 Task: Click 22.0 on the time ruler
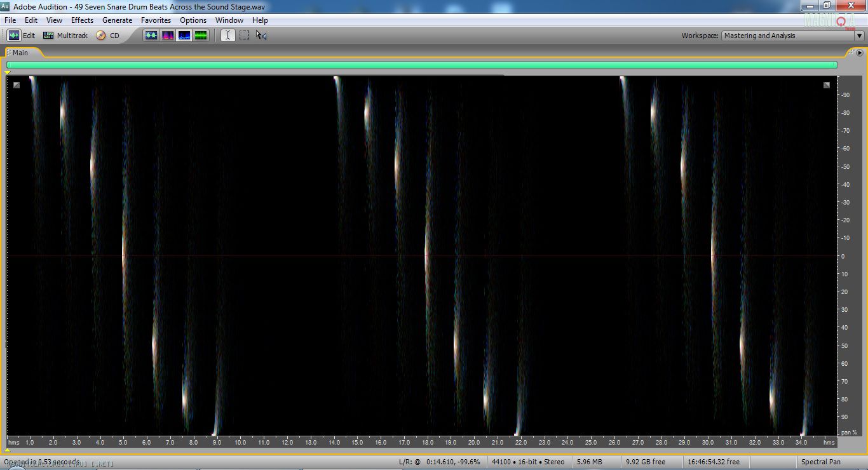coord(521,443)
